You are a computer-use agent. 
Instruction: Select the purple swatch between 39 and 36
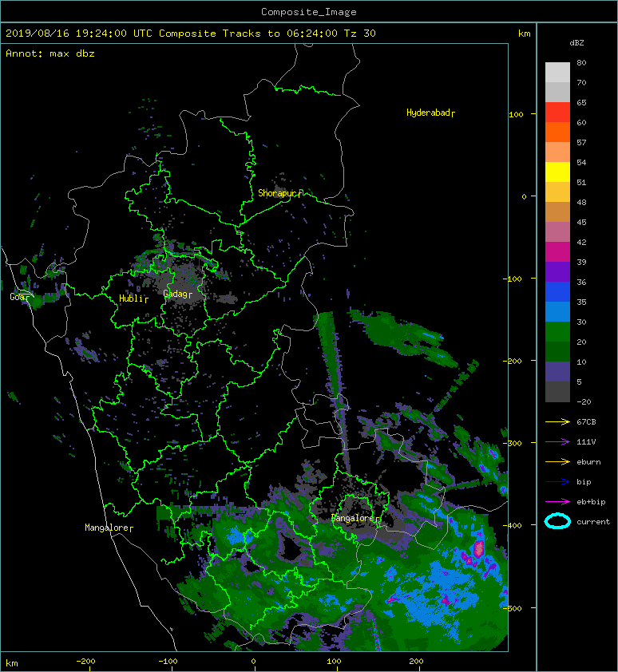click(557, 271)
